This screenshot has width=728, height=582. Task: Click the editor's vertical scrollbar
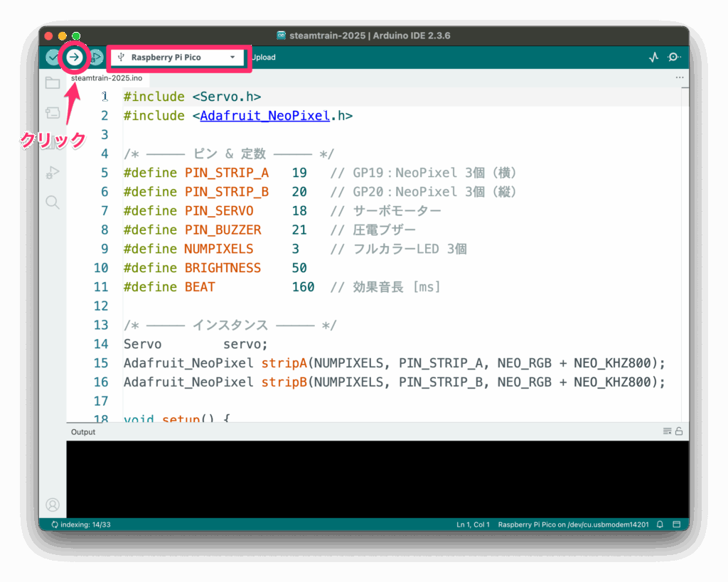click(685, 254)
